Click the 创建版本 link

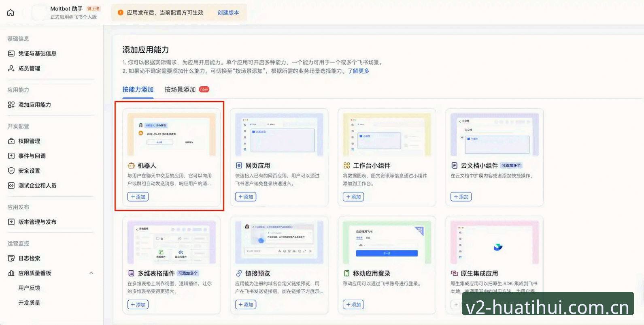(228, 13)
